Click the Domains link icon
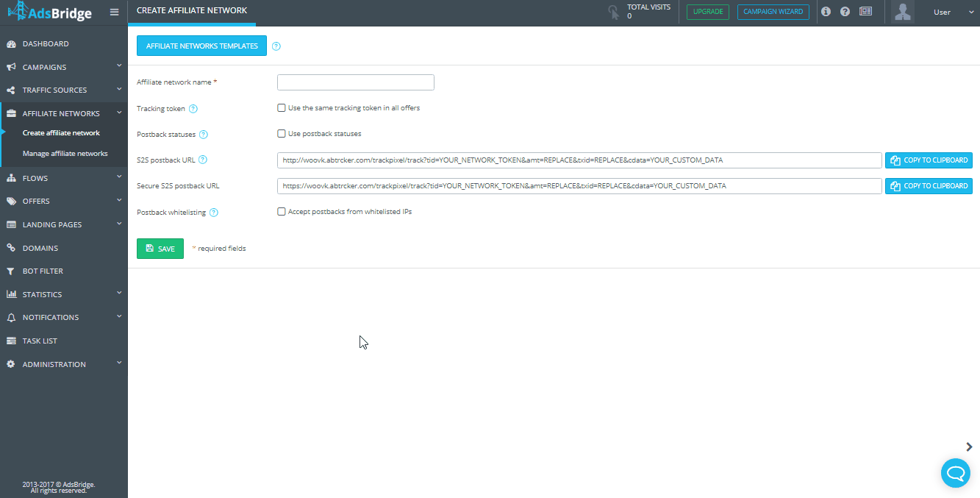The height and width of the screenshot is (498, 980). click(x=11, y=248)
